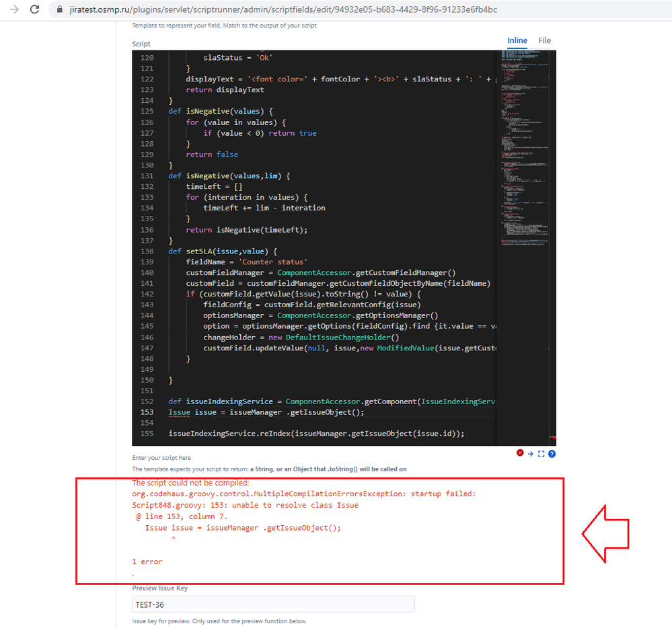Click 'getOptionsManager()' on line 144

(397, 315)
